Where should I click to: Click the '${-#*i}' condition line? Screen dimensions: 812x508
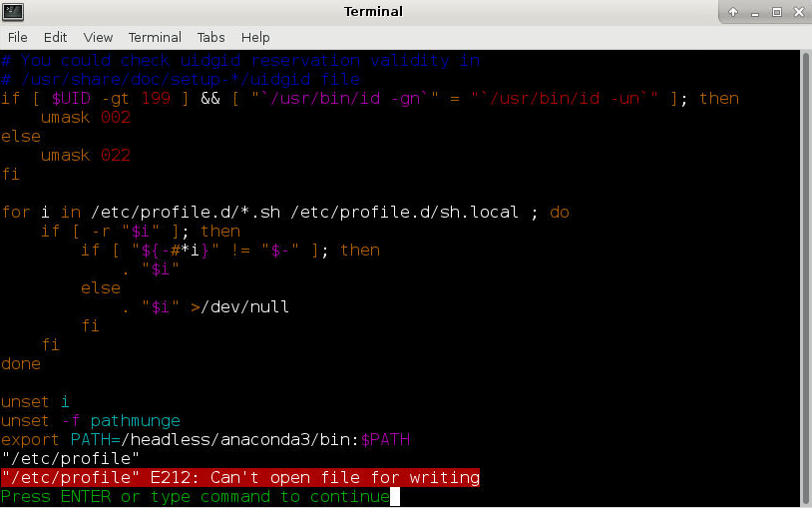tap(230, 250)
